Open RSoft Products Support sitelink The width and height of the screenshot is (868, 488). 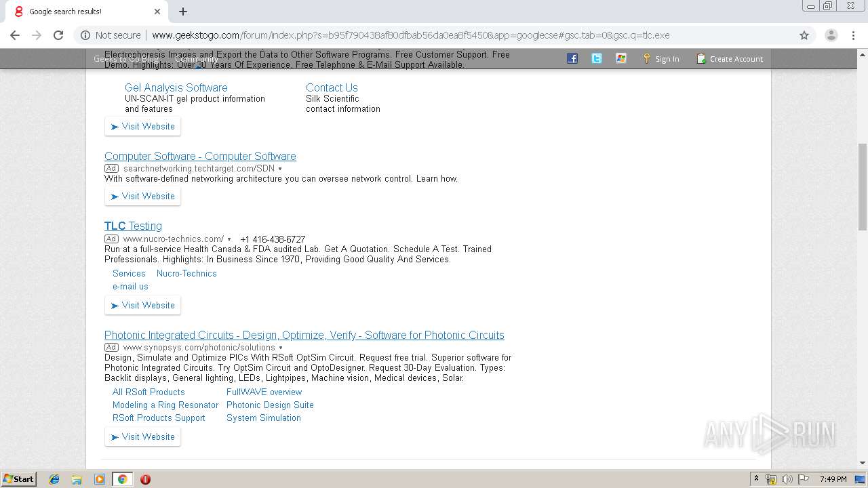click(159, 418)
